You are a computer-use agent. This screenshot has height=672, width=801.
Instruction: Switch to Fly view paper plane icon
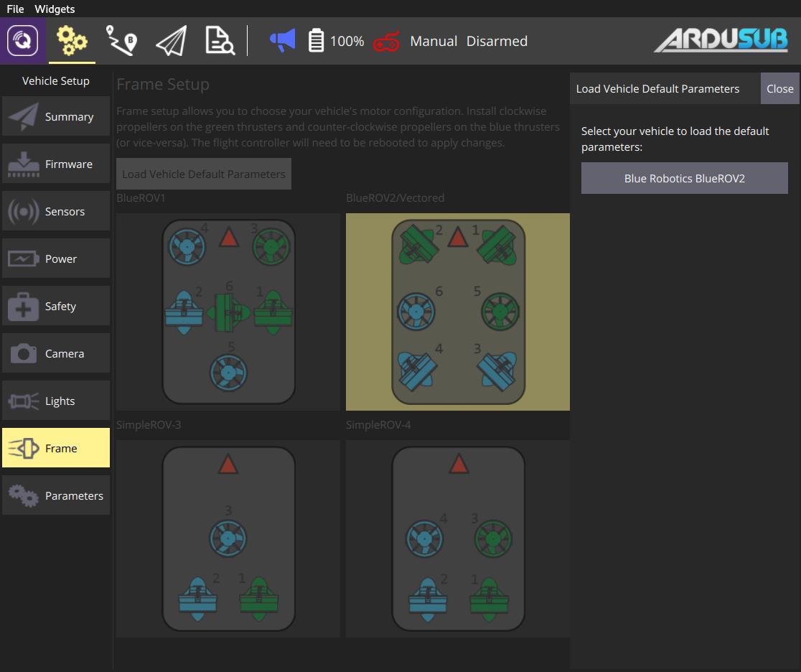[x=171, y=41]
